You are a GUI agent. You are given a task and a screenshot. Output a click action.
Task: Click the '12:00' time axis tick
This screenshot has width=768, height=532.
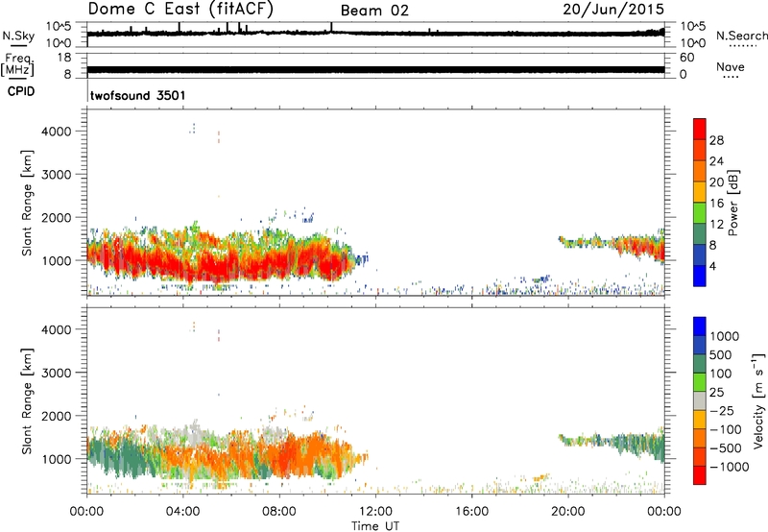[375, 512]
